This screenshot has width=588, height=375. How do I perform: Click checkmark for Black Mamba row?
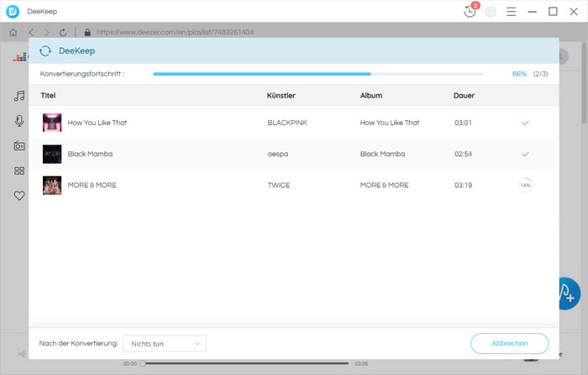point(525,154)
